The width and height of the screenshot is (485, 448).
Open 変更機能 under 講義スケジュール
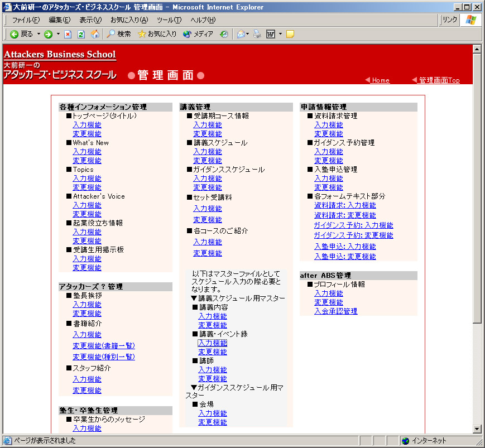click(208, 161)
